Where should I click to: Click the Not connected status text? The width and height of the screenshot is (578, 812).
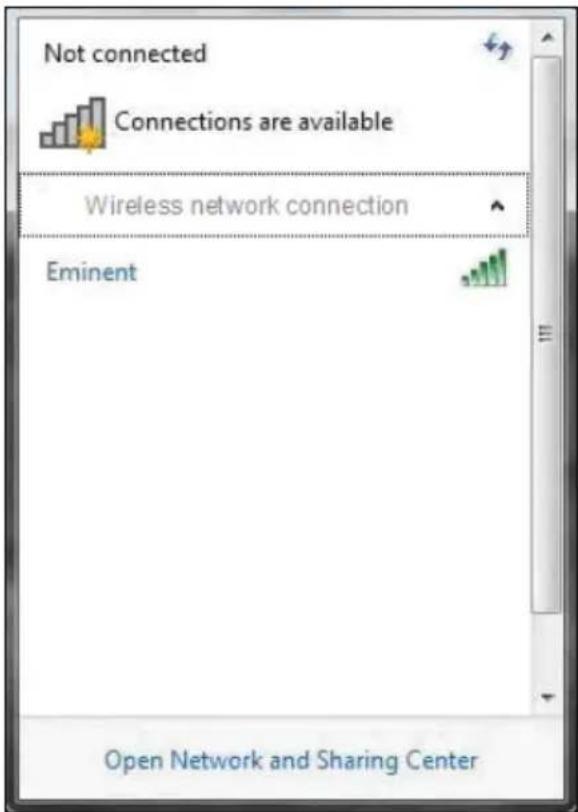tap(125, 53)
